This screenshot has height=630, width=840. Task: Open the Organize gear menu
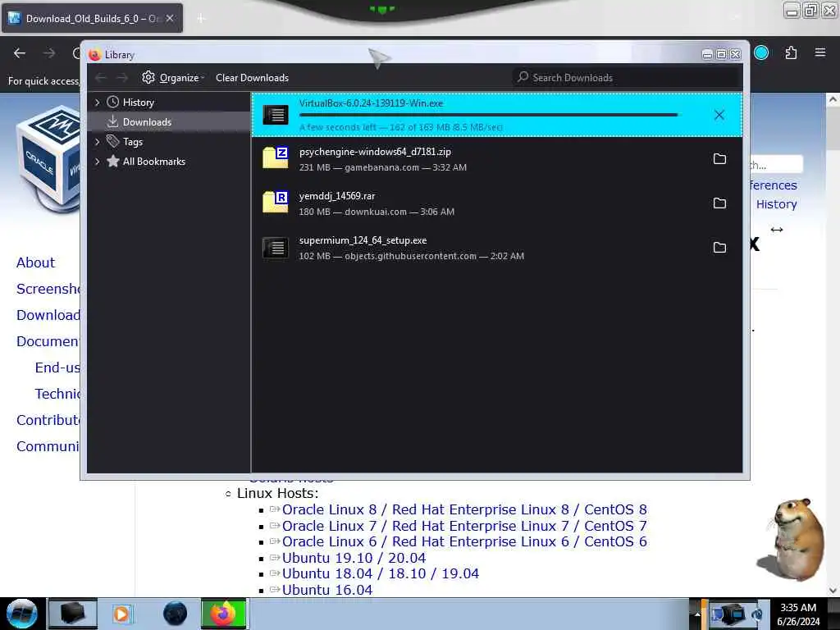click(174, 78)
